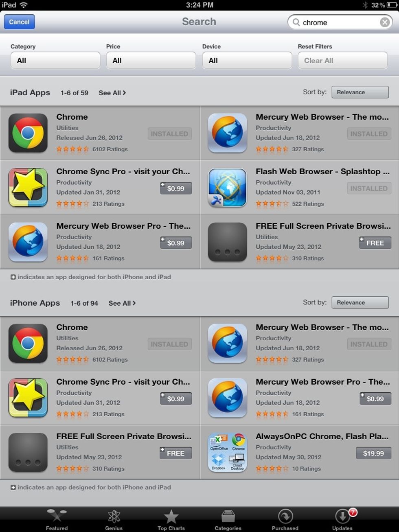Open the Flash Web Browser Splashtop icon
Screen dimensions: 399x532
click(x=228, y=188)
